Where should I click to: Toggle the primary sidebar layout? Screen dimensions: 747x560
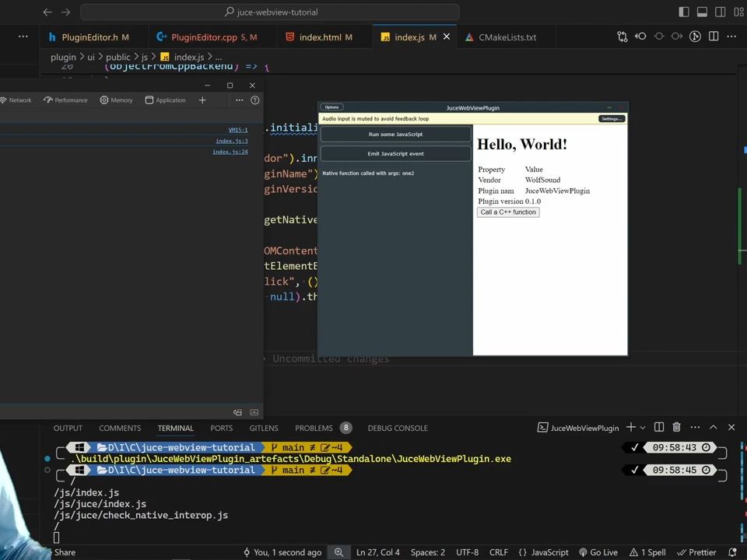pyautogui.click(x=684, y=12)
